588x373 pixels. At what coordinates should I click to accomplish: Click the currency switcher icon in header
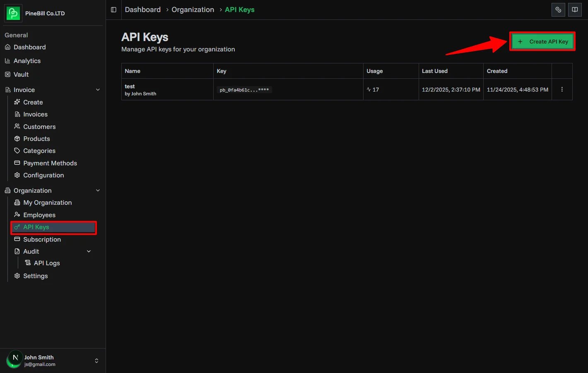[x=558, y=10]
